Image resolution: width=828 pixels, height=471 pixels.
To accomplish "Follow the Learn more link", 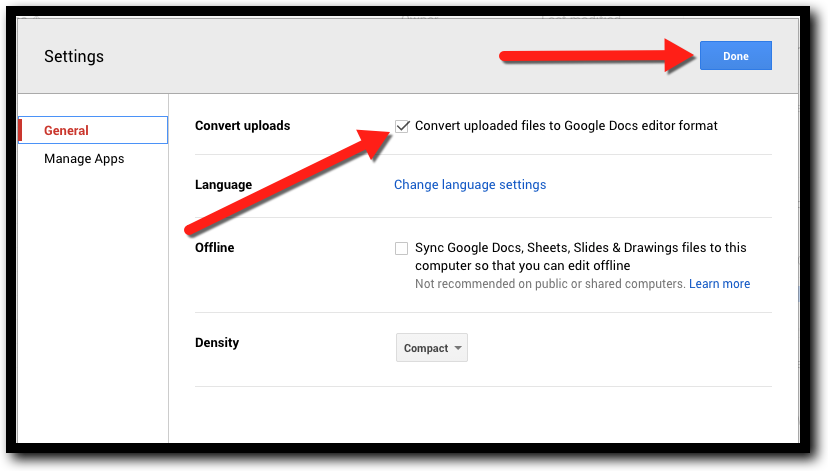I will 719,284.
